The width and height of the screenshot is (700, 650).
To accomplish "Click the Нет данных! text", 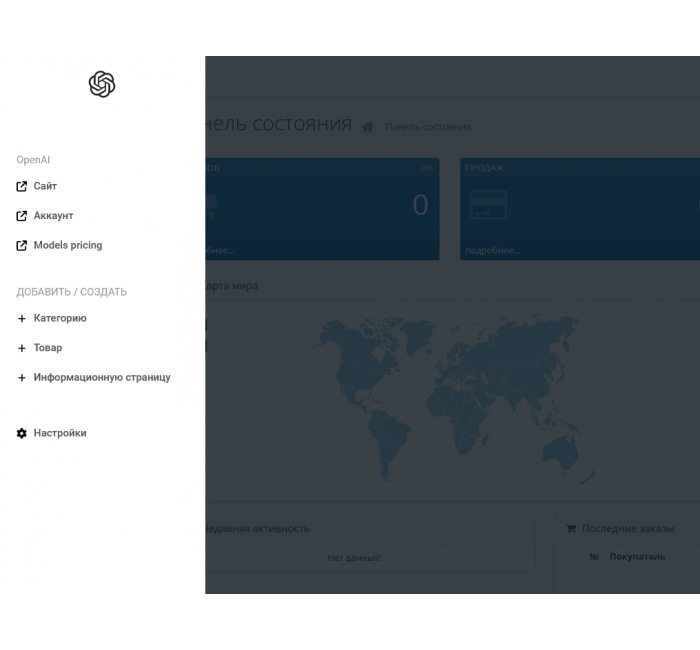I will [x=354, y=558].
